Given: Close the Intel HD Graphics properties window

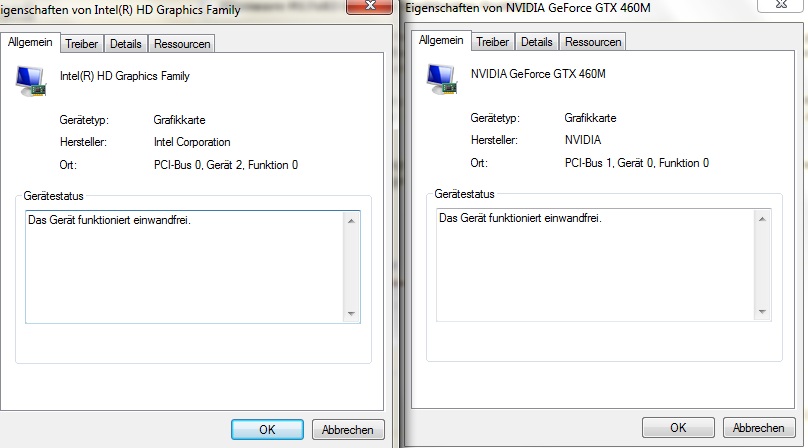Looking at the screenshot, I should coord(369,6).
